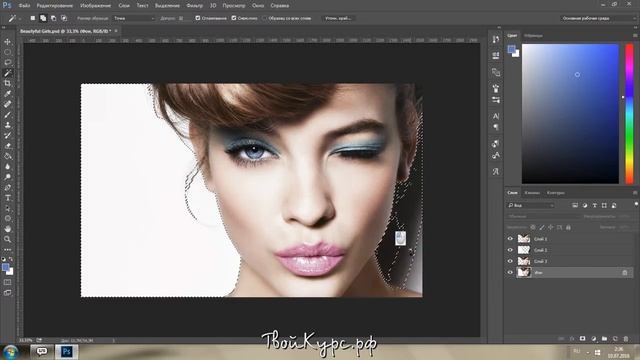Select the Pen tool
Image resolution: width=640 pixels, height=360 pixels.
(7, 187)
